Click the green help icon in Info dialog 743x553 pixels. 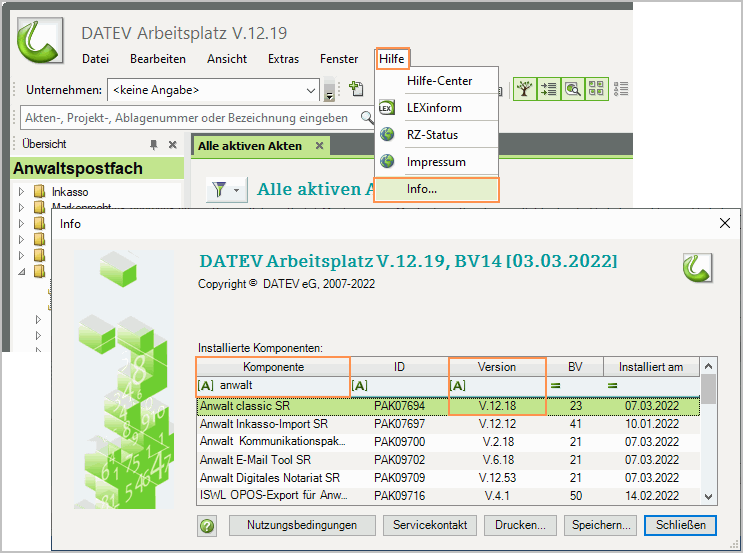pyautogui.click(x=208, y=525)
